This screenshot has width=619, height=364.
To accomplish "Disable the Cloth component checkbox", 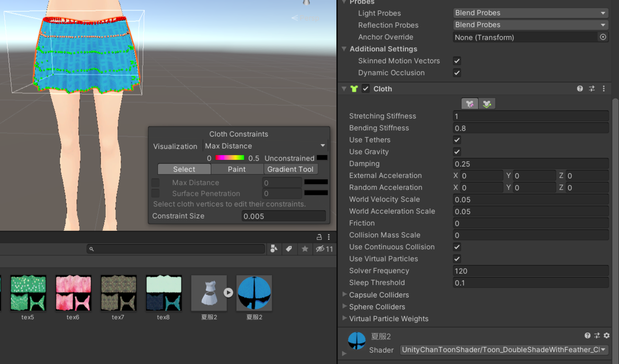I will 366,89.
